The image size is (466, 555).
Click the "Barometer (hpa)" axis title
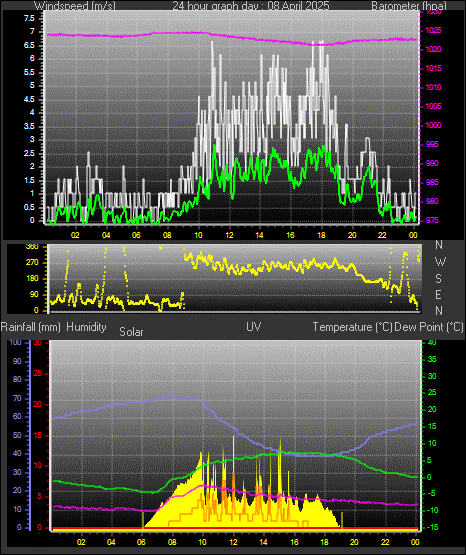pyautogui.click(x=409, y=6)
